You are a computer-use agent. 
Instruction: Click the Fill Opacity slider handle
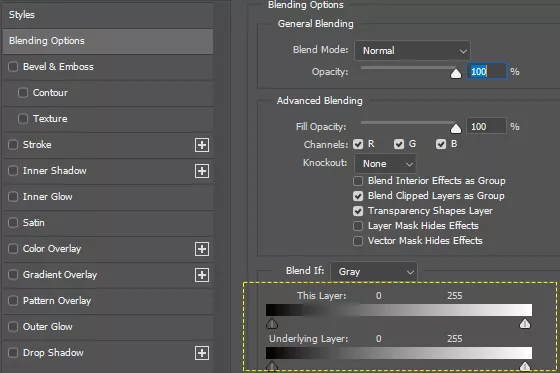[x=456, y=128]
